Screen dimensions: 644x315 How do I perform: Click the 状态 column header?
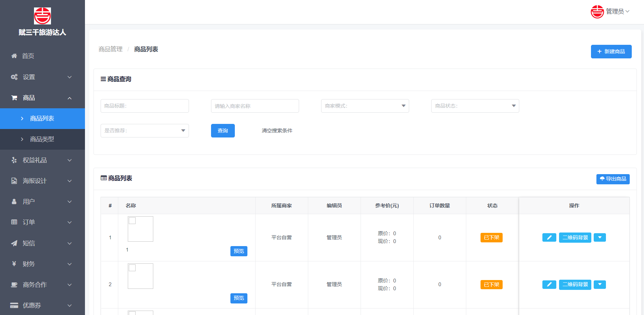pyautogui.click(x=492, y=206)
